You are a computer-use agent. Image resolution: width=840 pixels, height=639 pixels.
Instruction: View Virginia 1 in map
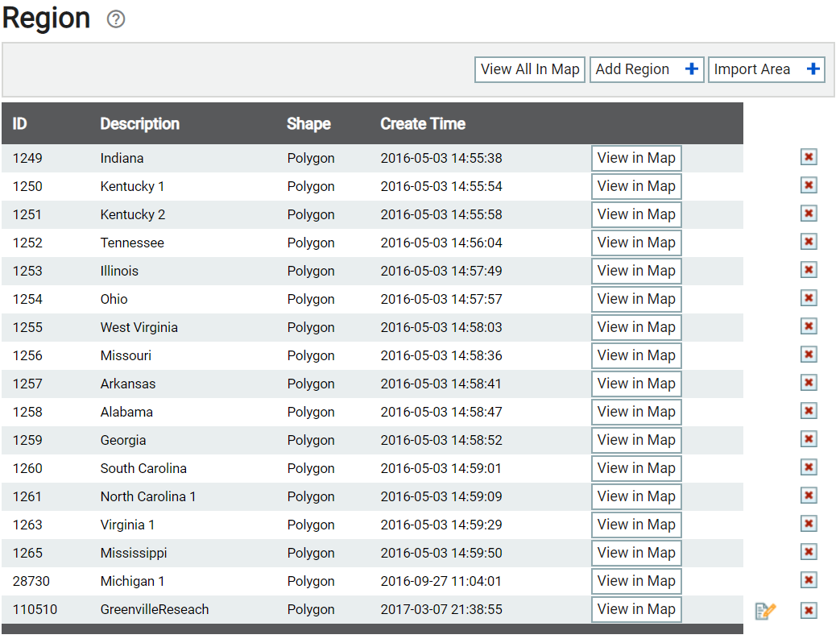(636, 525)
